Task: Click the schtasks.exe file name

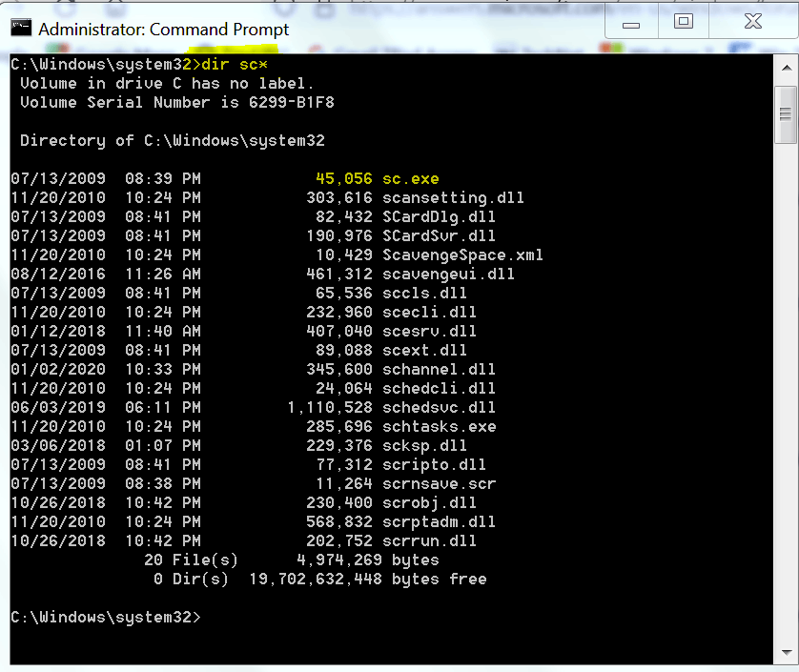Action: (440, 426)
